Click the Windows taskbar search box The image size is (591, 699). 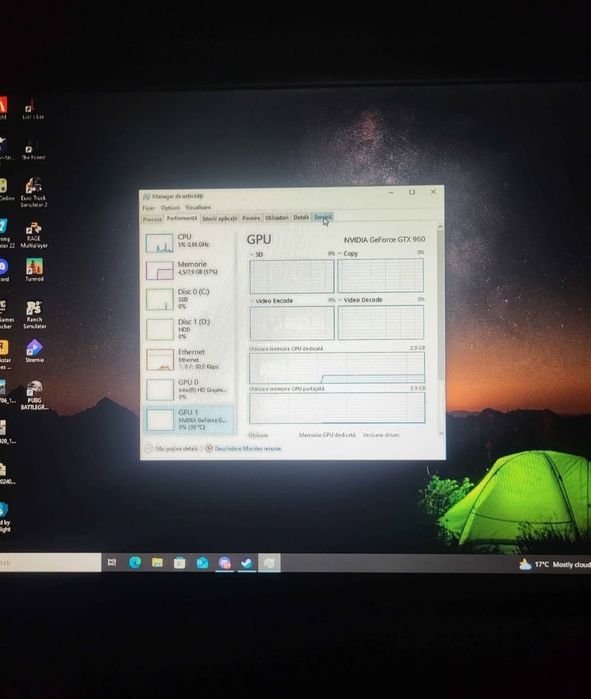(x=50, y=563)
